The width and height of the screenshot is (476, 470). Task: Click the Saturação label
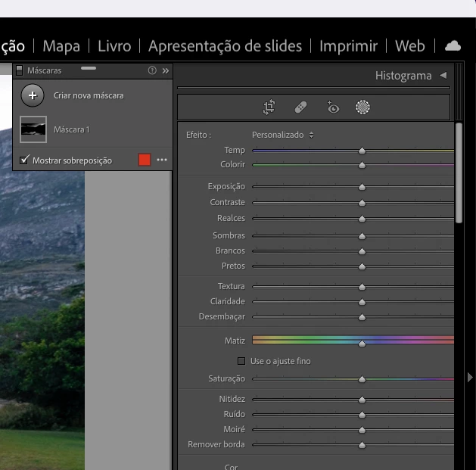[227, 378]
